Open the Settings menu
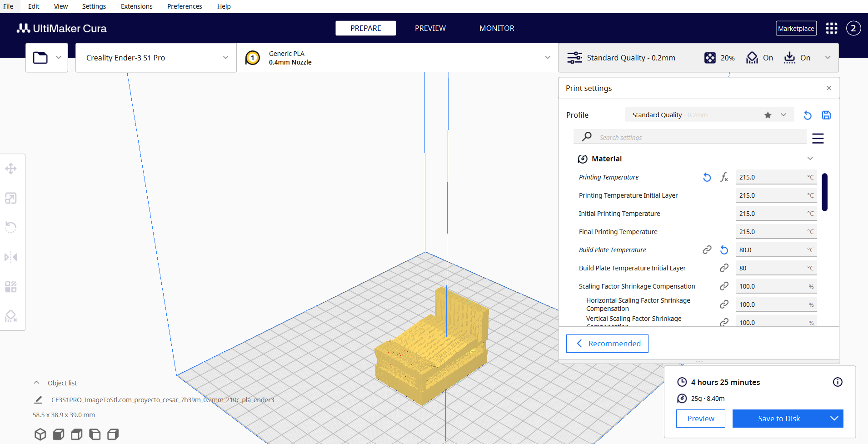This screenshot has height=444, width=868. tap(94, 6)
